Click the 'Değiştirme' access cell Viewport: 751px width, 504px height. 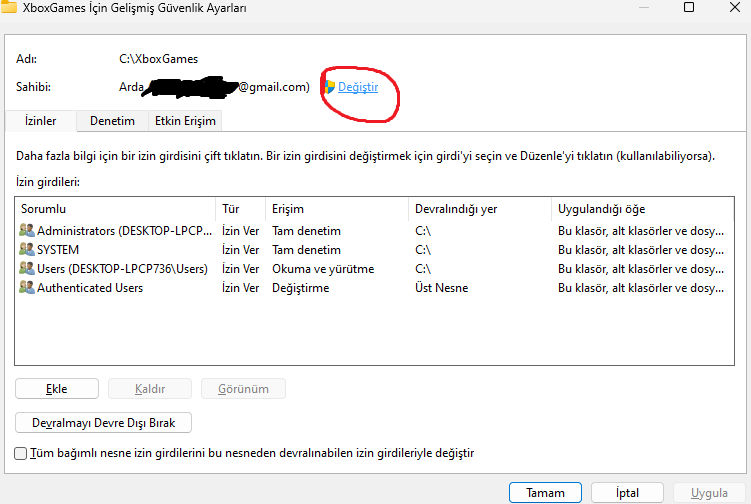point(301,288)
